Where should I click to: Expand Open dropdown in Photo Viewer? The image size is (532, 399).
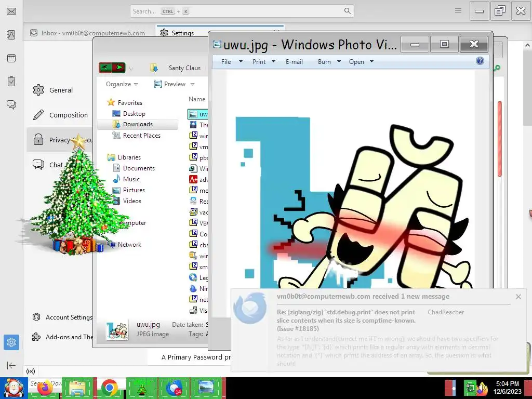pos(371,62)
